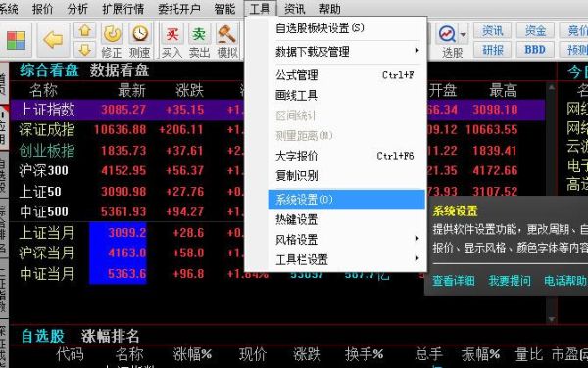Select 自选股板块设置 menu item

[x=347, y=28]
